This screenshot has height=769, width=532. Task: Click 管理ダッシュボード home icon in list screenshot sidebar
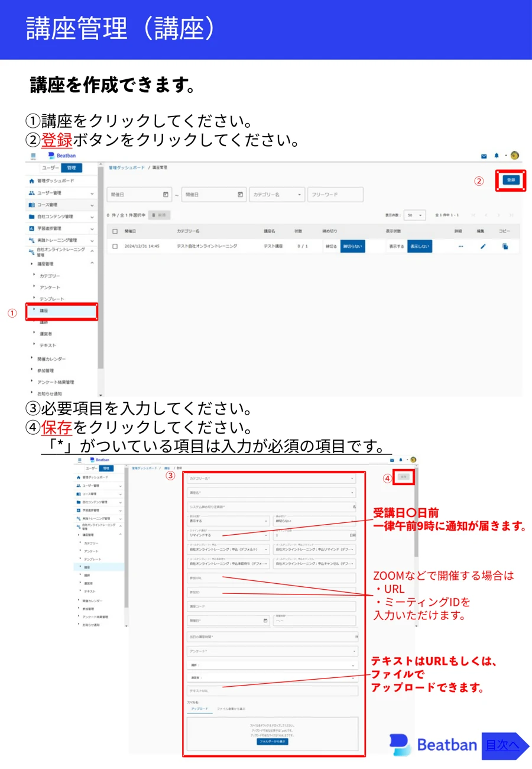32,181
